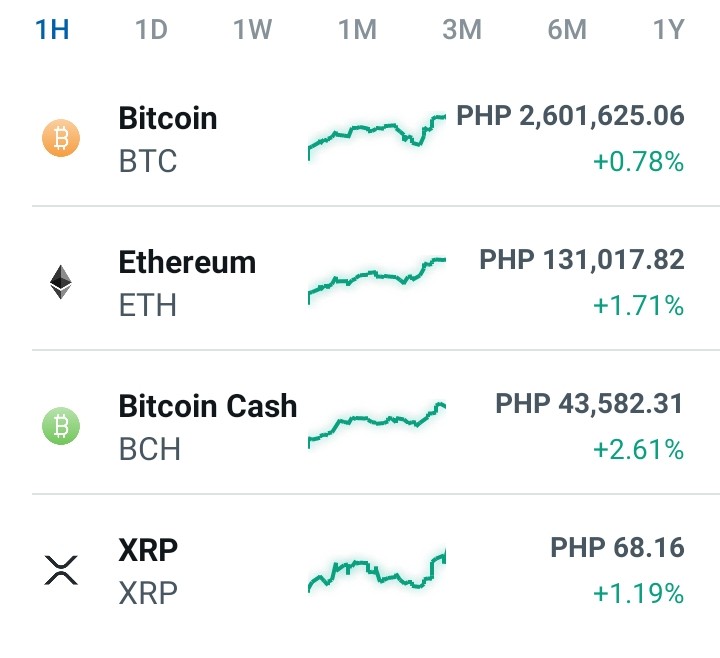Tap the Bitcoin Cash +2.61% change value
This screenshot has height=658, width=720.
(x=639, y=449)
